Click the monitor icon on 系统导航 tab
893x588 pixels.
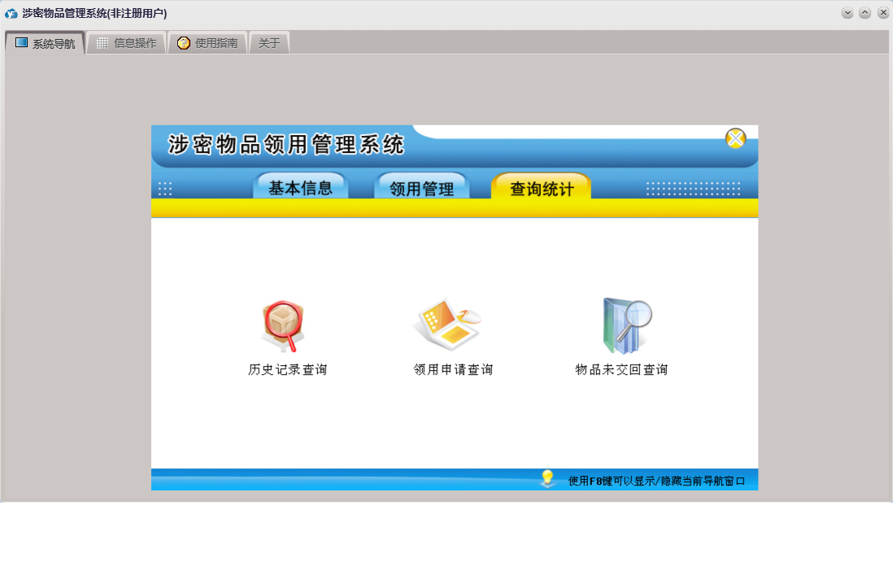click(x=22, y=43)
